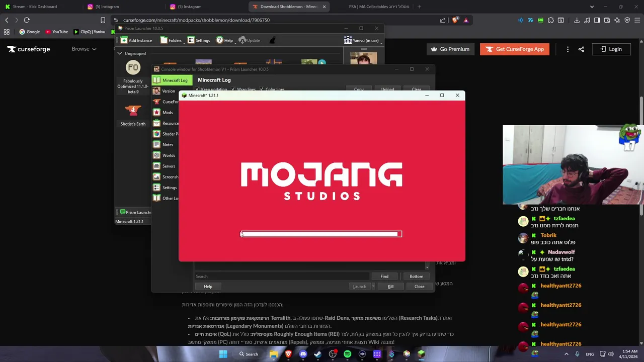This screenshot has height=362, width=644.
Task: Open instance Settings page in console sidebar
Action: pos(165,188)
